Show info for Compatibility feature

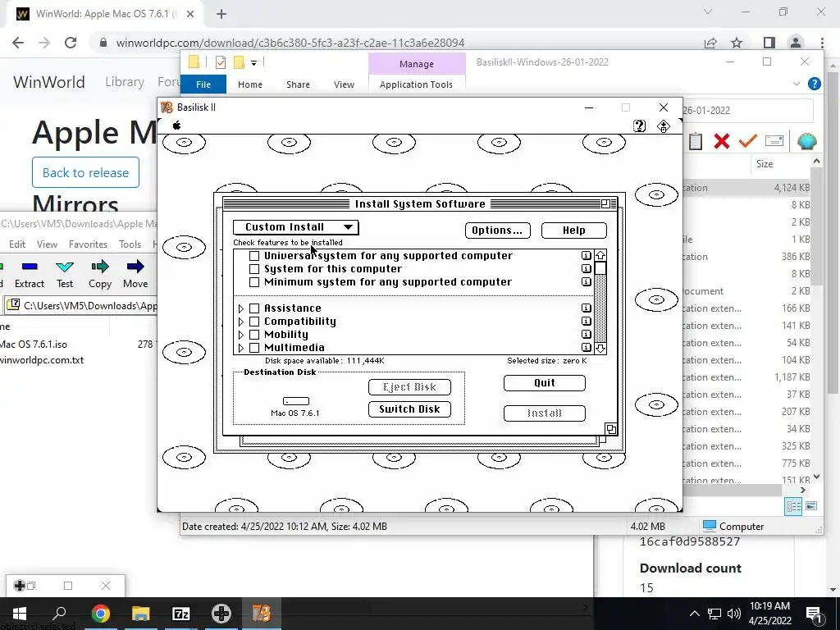[x=586, y=321]
